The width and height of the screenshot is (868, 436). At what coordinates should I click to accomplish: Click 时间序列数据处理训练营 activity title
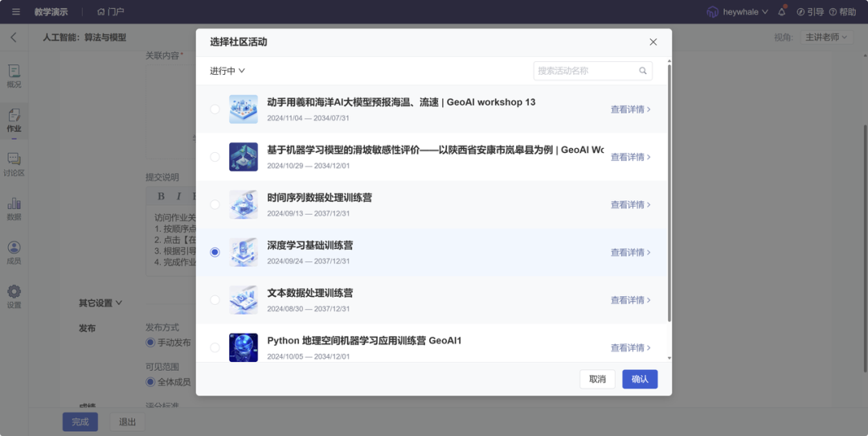point(319,197)
